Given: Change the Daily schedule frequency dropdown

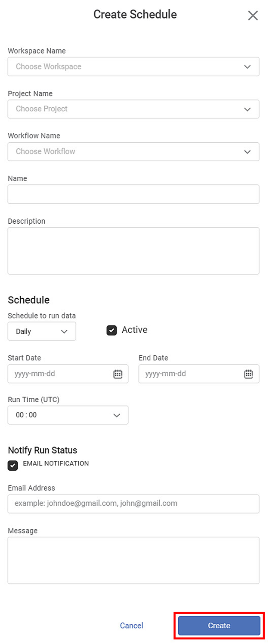Looking at the screenshot, I should [42, 331].
